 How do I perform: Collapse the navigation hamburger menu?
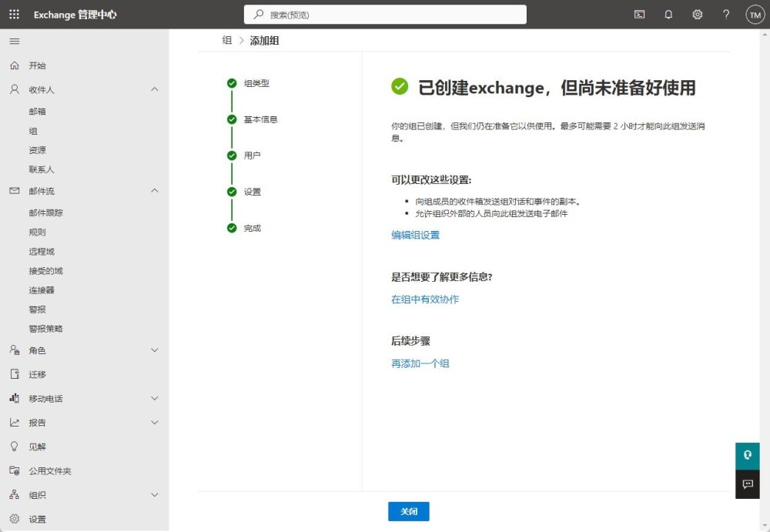tap(14, 41)
